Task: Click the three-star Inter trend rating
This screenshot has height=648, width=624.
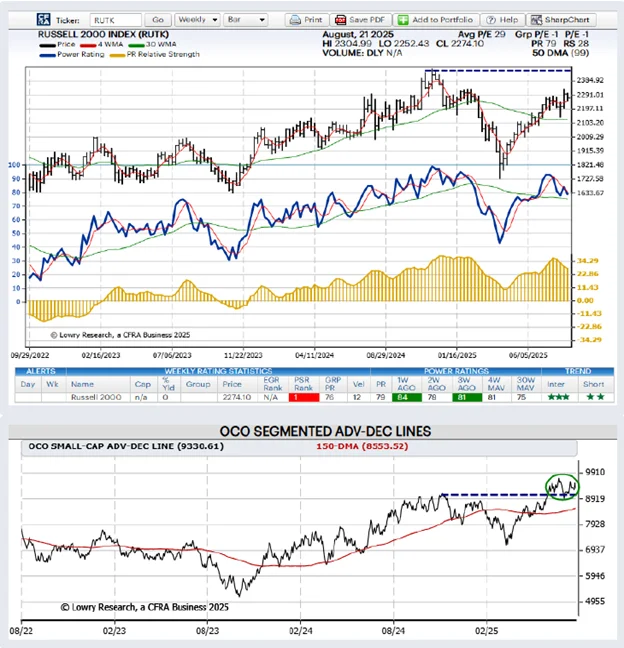Action: click(558, 397)
